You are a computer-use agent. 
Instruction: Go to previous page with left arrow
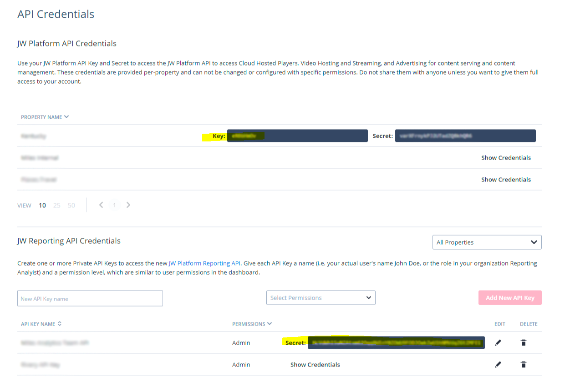(101, 205)
